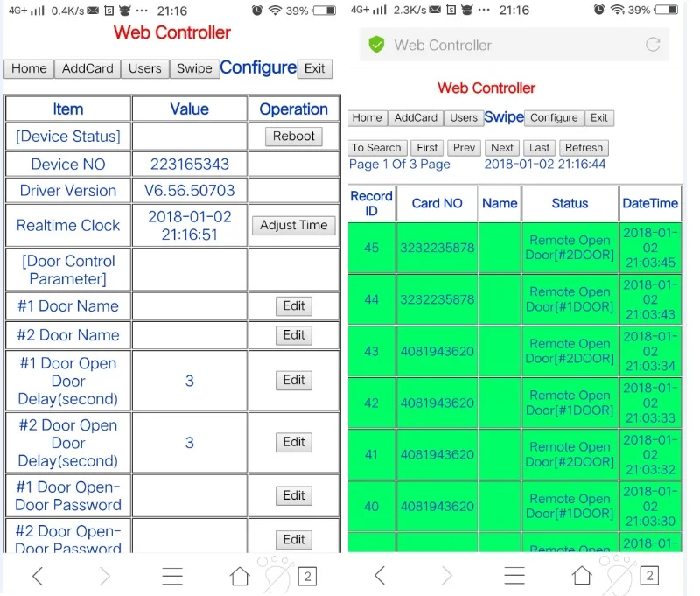Tap Wi-Fi icon in right status bar
This screenshot has height=596, width=700.
pyautogui.click(x=618, y=10)
